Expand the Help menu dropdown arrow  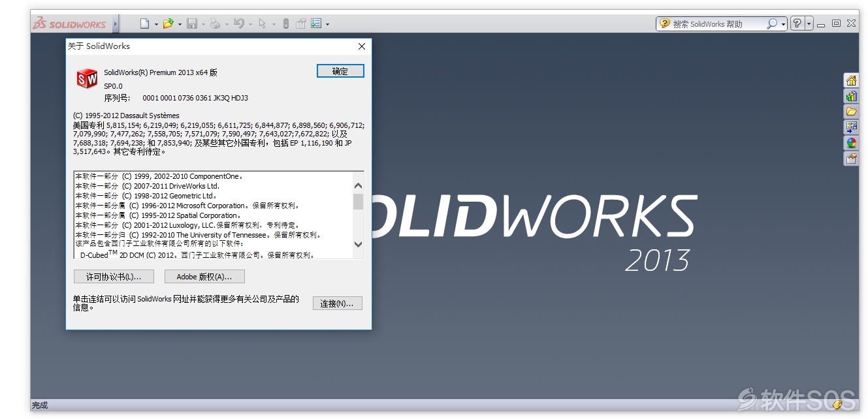click(809, 23)
